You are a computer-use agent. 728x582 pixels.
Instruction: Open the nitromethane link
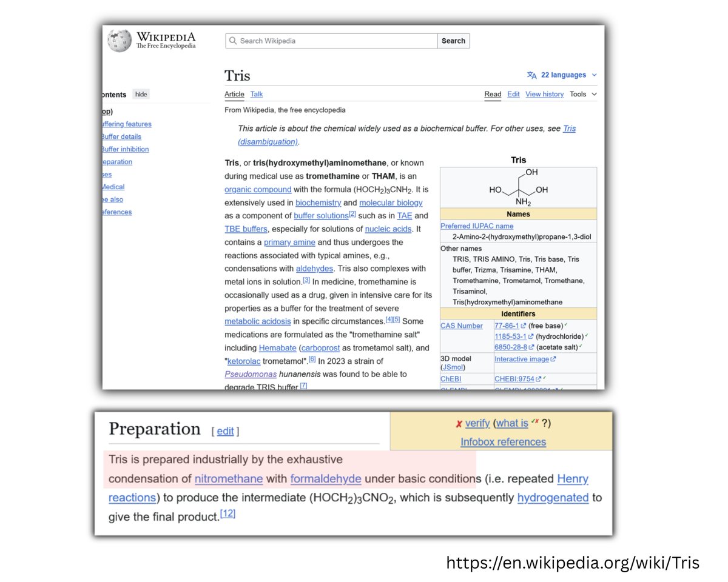[229, 478]
